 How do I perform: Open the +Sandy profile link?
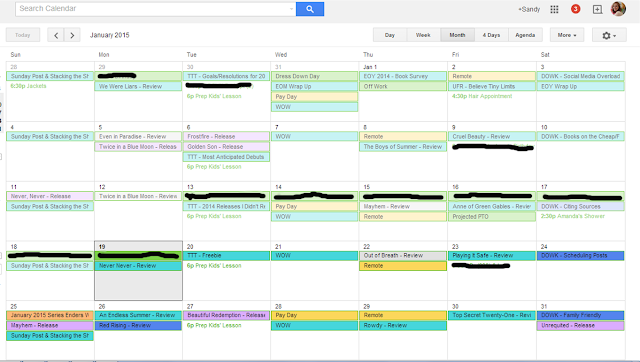pyautogui.click(x=529, y=9)
